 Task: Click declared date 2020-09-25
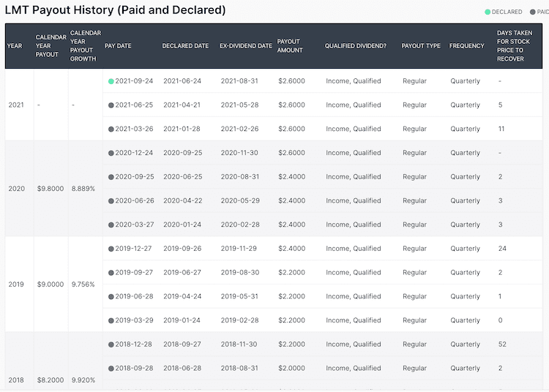click(183, 153)
